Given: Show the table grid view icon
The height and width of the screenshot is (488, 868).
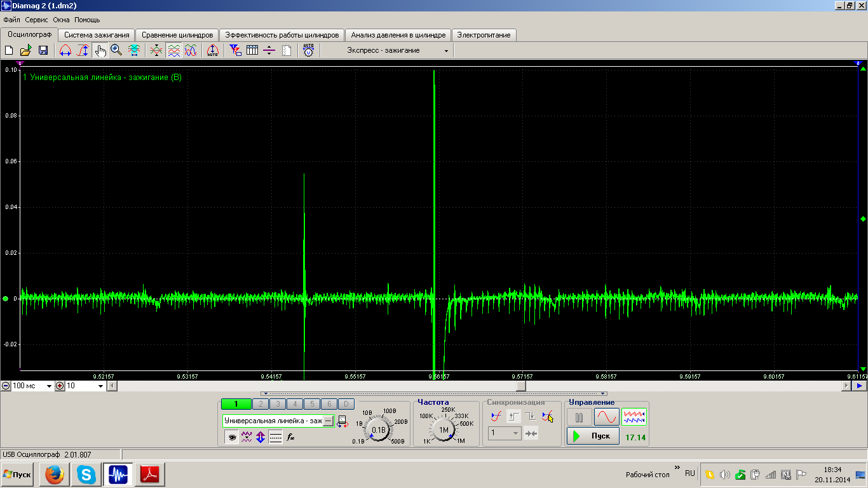Looking at the screenshot, I should (252, 50).
